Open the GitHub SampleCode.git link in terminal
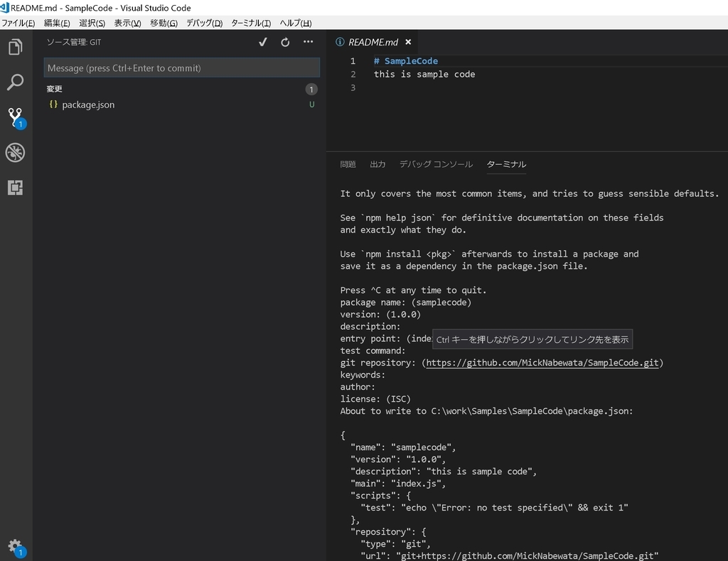Image resolution: width=728 pixels, height=561 pixels. [542, 363]
